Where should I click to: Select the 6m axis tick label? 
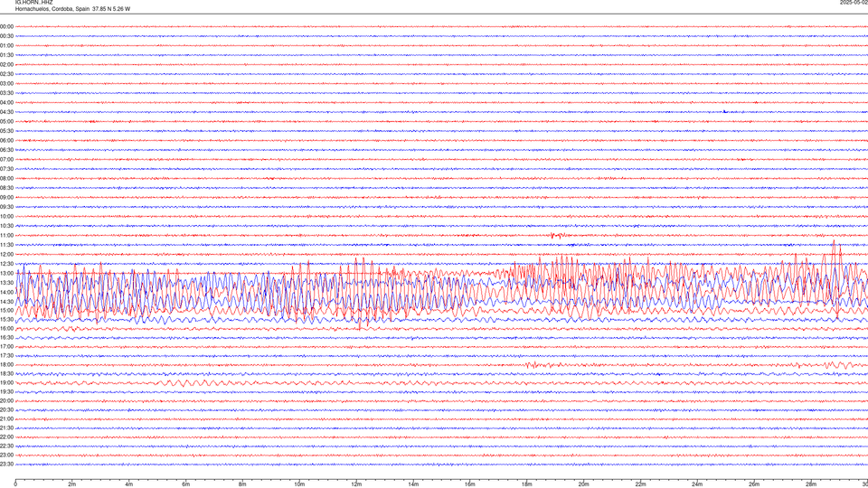click(186, 484)
